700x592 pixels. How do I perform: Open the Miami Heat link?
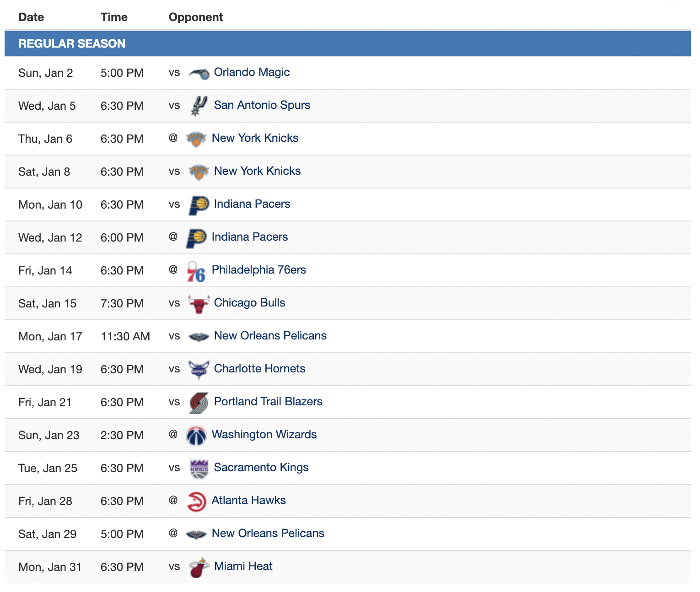click(x=243, y=566)
